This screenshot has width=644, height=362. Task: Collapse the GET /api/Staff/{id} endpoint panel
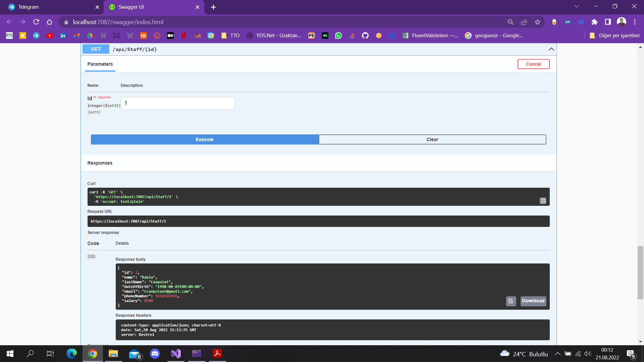pyautogui.click(x=551, y=49)
